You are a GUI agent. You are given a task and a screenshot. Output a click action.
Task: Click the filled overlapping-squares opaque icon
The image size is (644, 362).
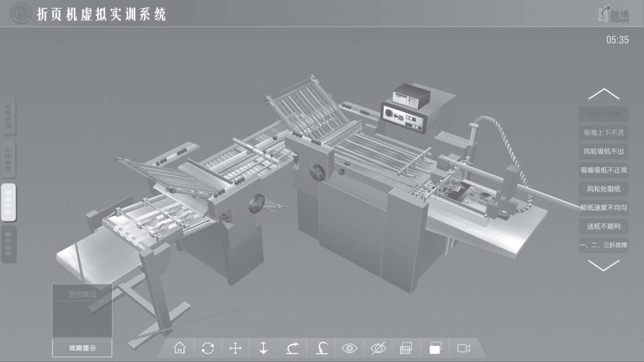point(435,348)
